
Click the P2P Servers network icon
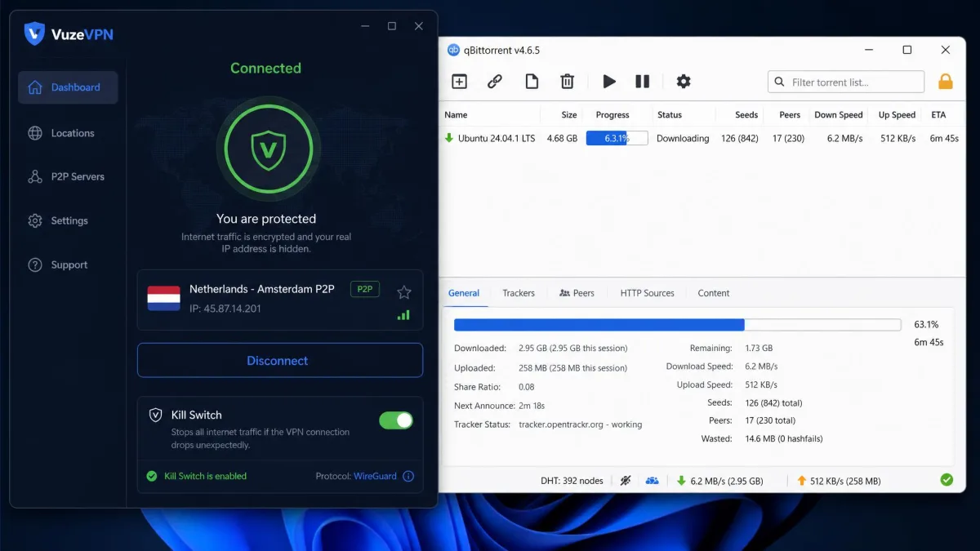[34, 176]
